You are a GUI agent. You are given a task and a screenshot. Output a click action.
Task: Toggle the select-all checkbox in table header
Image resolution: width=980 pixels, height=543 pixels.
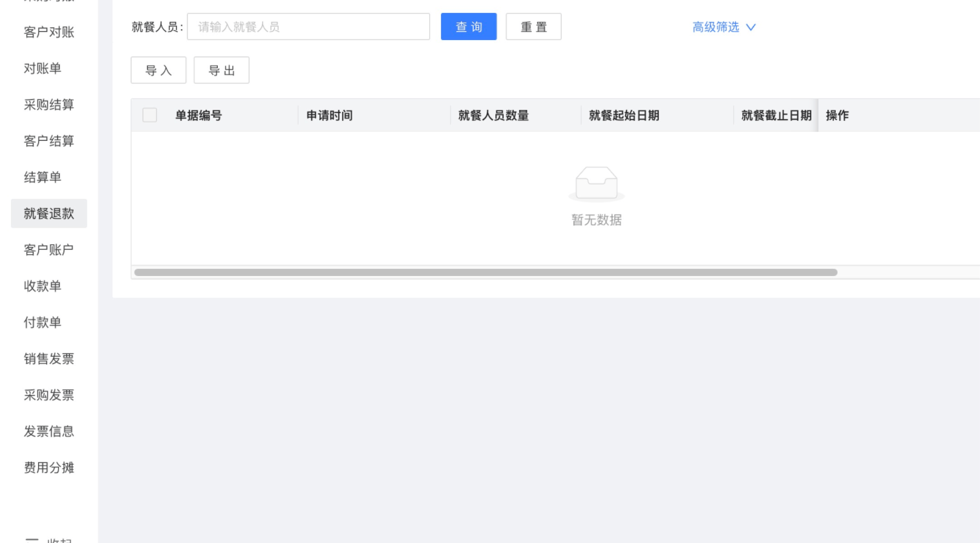(x=149, y=115)
